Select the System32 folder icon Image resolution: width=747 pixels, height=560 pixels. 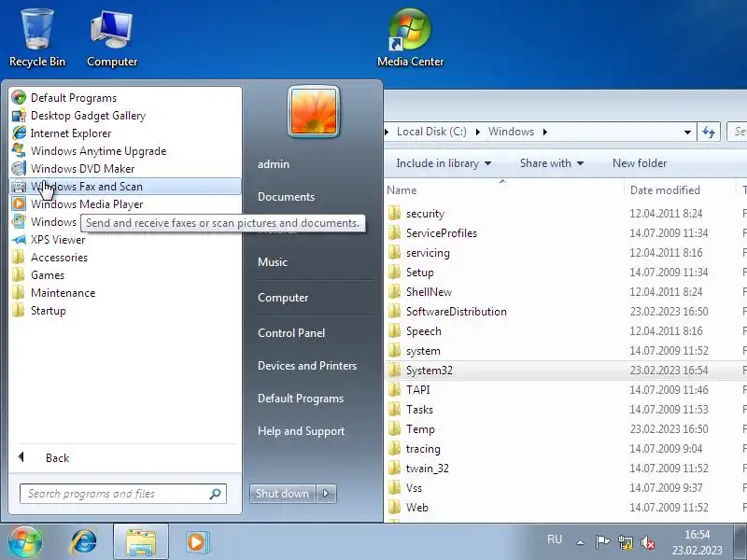[x=394, y=370]
